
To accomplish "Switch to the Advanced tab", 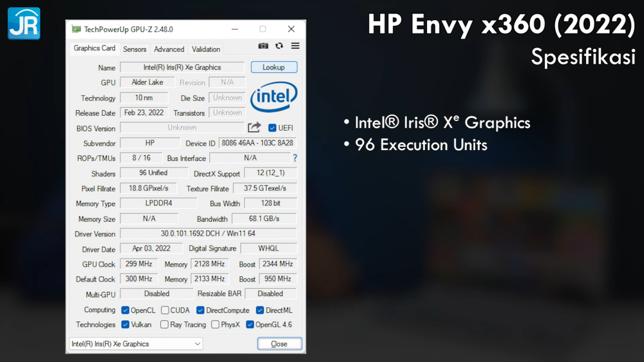I will [169, 50].
